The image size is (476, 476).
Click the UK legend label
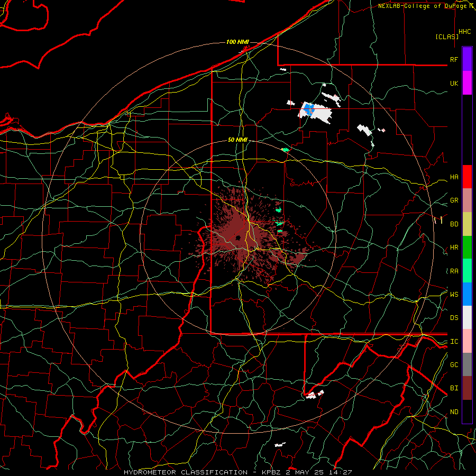click(454, 83)
